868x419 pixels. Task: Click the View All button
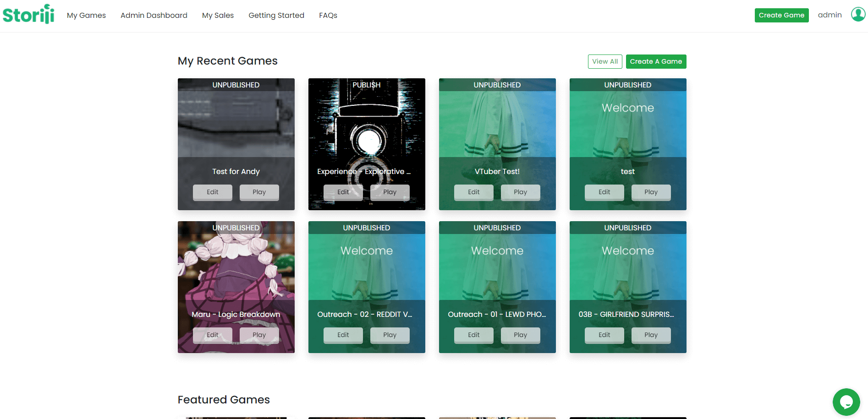(605, 61)
